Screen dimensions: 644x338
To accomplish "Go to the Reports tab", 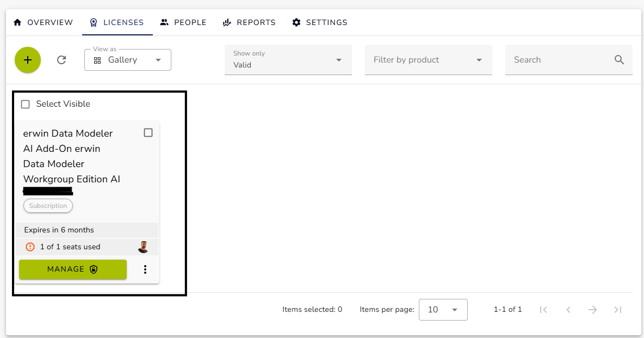I will tap(249, 23).
